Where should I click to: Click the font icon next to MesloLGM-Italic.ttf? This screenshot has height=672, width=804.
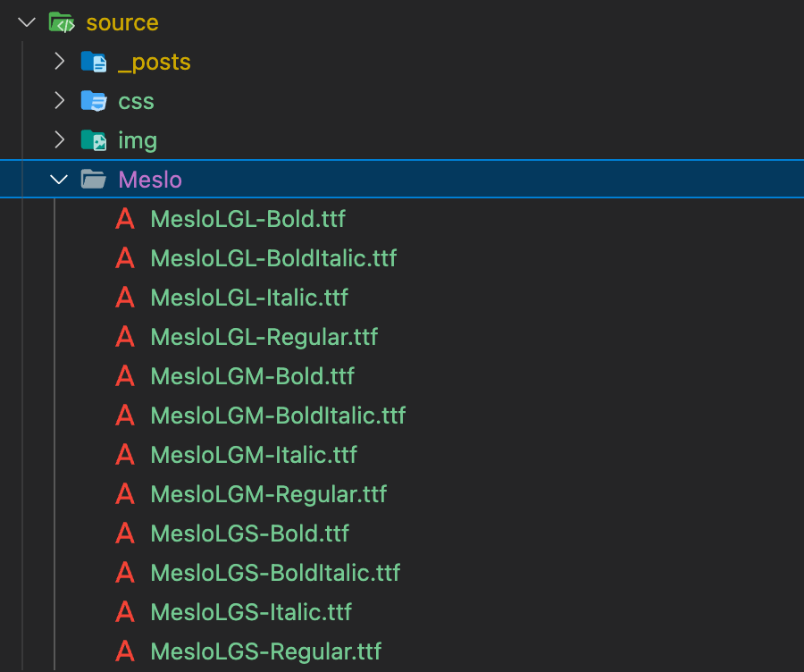point(124,454)
